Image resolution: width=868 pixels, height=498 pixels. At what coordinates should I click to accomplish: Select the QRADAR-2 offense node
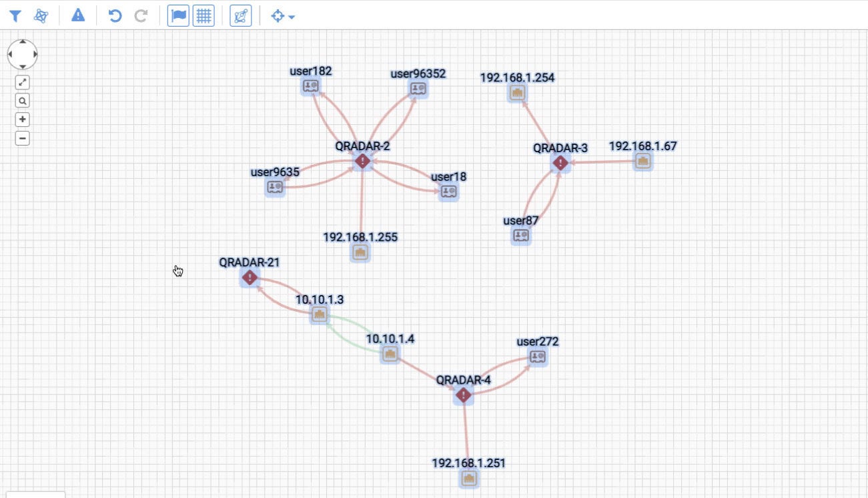click(362, 161)
